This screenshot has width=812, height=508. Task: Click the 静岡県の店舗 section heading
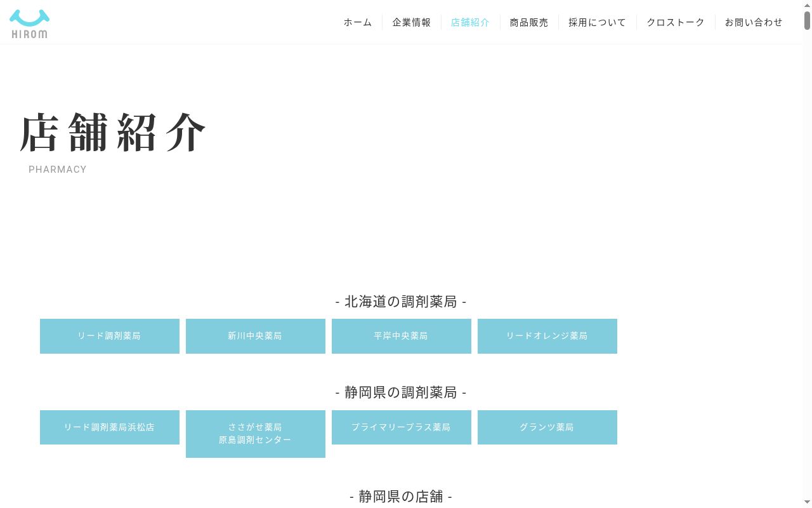401,497
